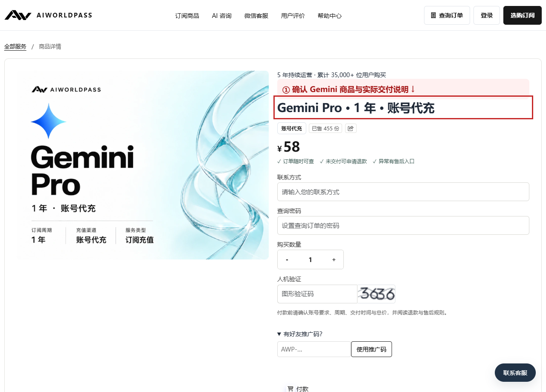Click the 使用推广码 button
The image size is (546, 392).
click(x=372, y=349)
